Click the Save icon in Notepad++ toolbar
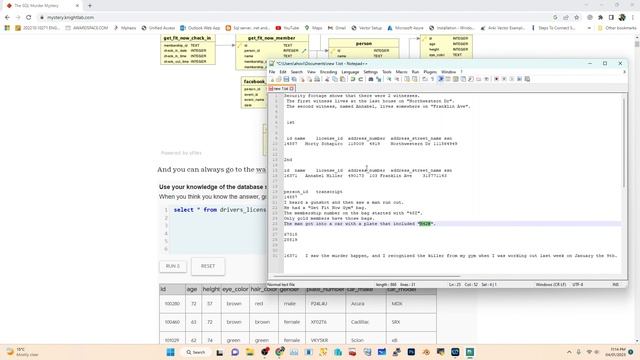Screen dimensions: 640x360 (x=286, y=79)
